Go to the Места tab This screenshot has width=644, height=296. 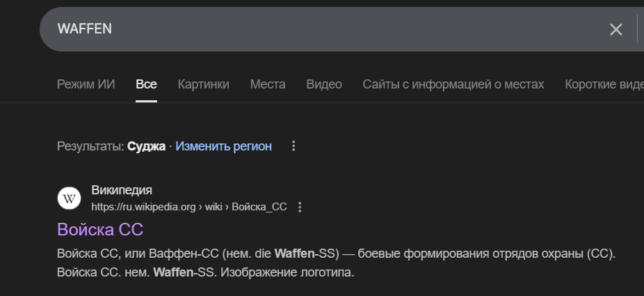(x=268, y=84)
